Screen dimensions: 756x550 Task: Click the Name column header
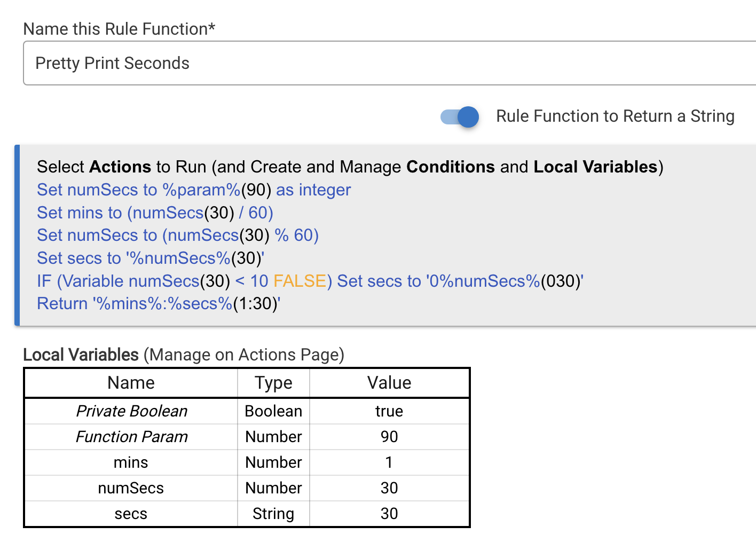pos(131,383)
